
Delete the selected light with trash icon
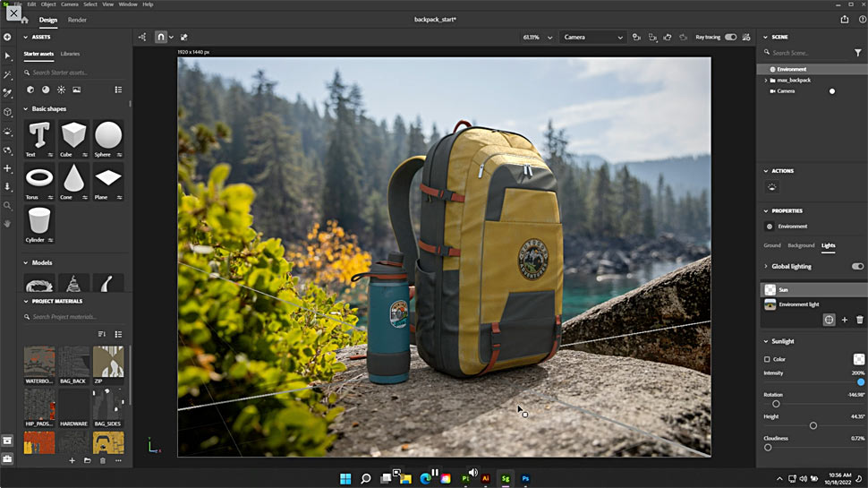(860, 320)
